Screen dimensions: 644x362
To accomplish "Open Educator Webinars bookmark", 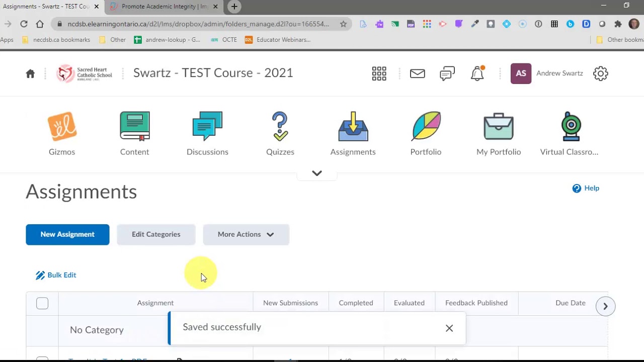I will [278, 40].
